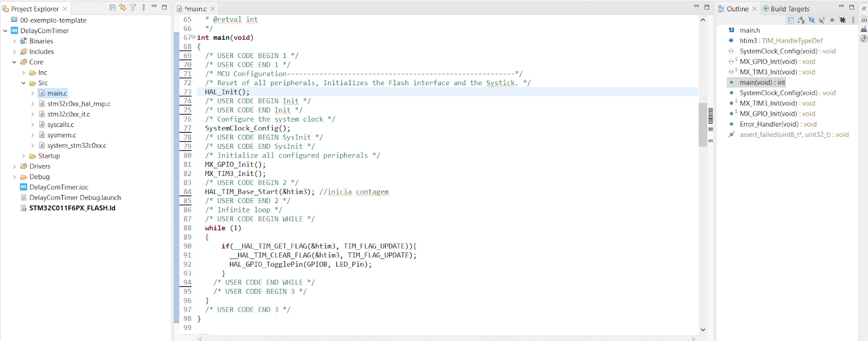This screenshot has width=868, height=341.
Task: Click the editor vertical scrollbar thumb
Action: tap(703, 124)
